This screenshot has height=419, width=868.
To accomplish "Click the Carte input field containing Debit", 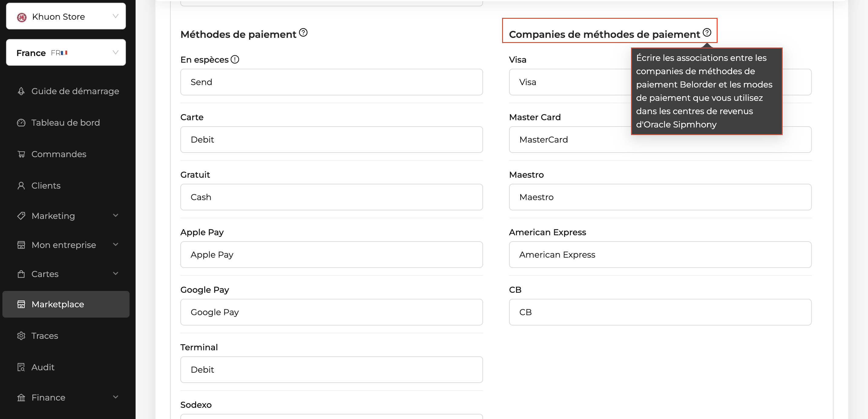I will 332,140.
